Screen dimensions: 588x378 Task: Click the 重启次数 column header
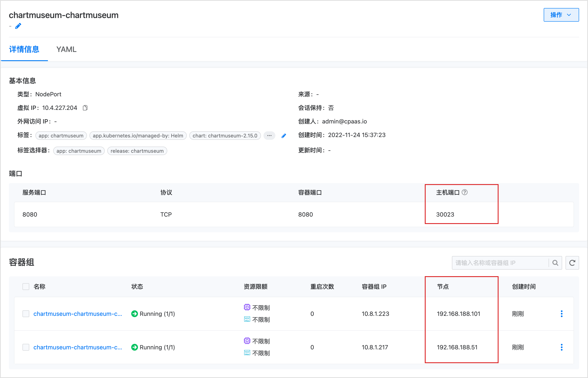tap(322, 287)
